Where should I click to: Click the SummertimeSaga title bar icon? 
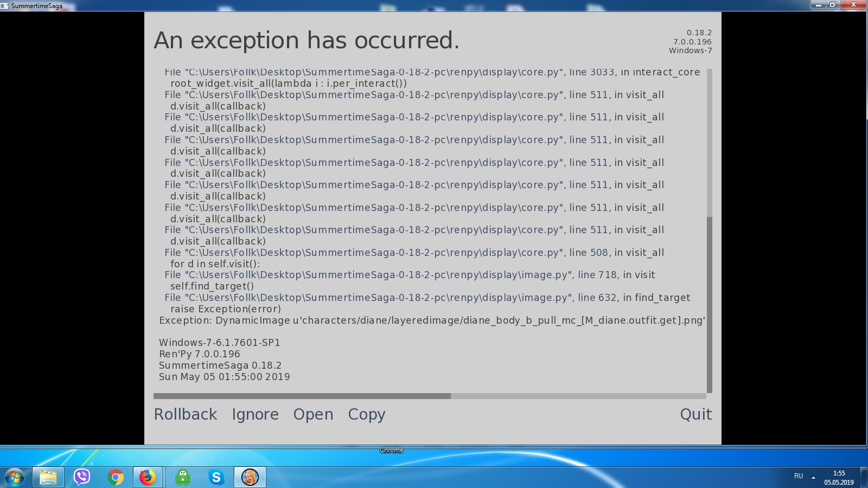coord(4,5)
